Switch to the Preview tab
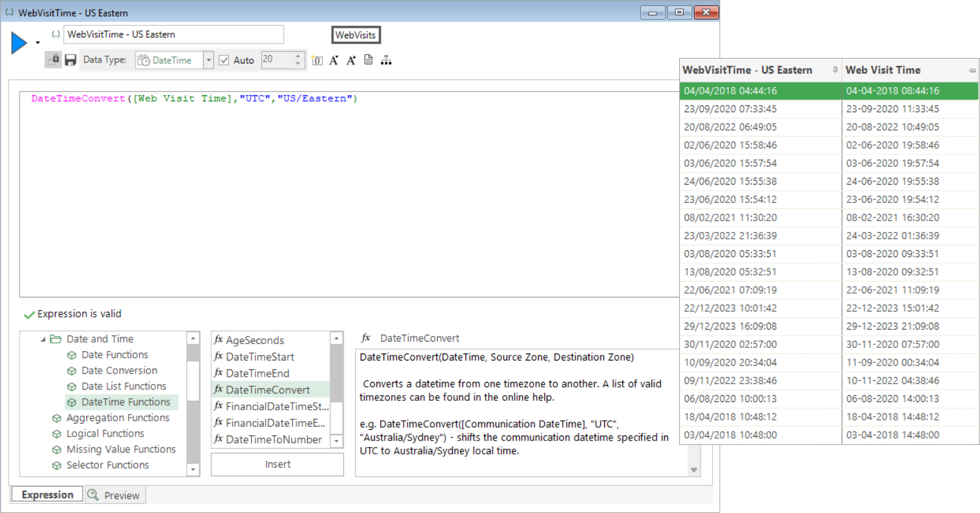The width and height of the screenshot is (980, 513). [115, 495]
